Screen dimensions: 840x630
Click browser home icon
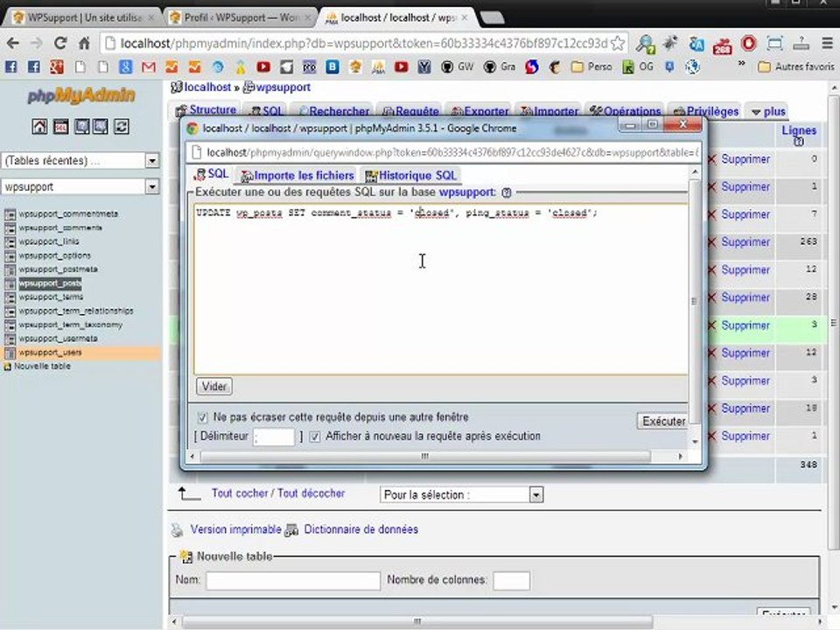(84, 43)
